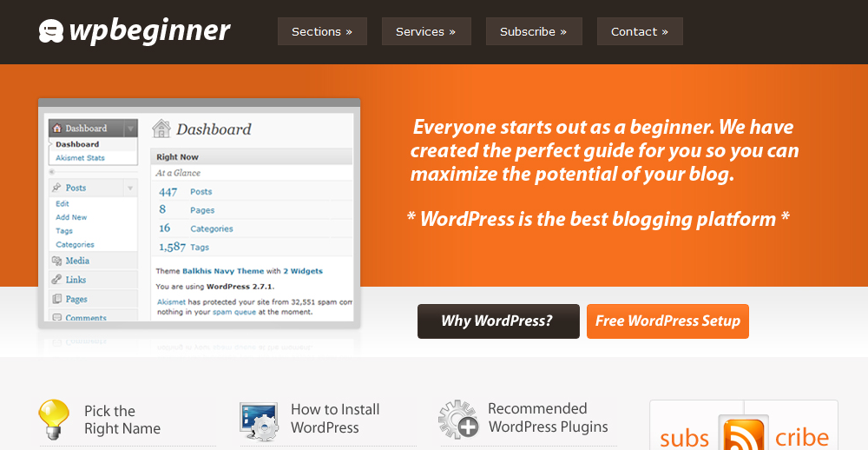The image size is (868, 450).
Task: Select Categories under Posts in sidebar
Action: coord(75,244)
